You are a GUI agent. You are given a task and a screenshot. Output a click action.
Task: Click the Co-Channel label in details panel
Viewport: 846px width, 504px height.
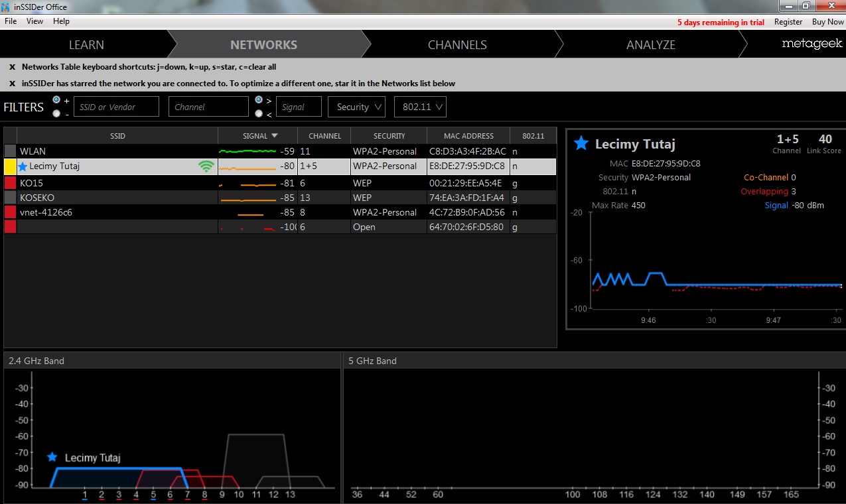(766, 178)
